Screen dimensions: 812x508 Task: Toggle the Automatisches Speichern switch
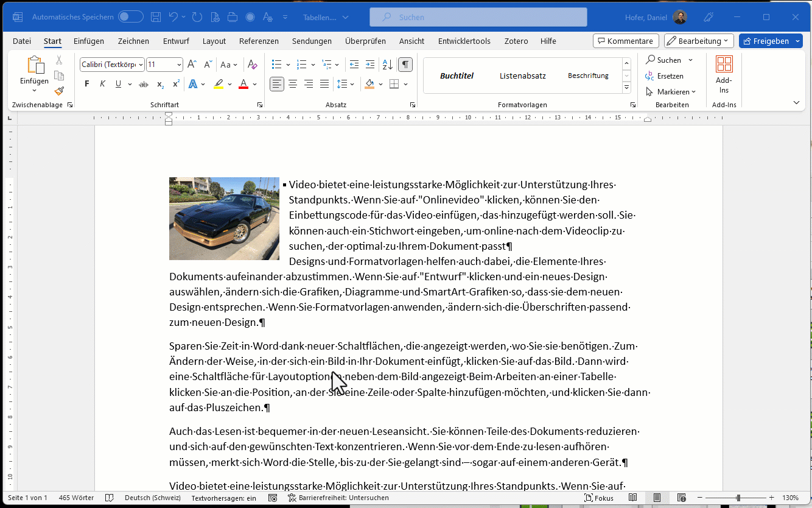[130, 17]
